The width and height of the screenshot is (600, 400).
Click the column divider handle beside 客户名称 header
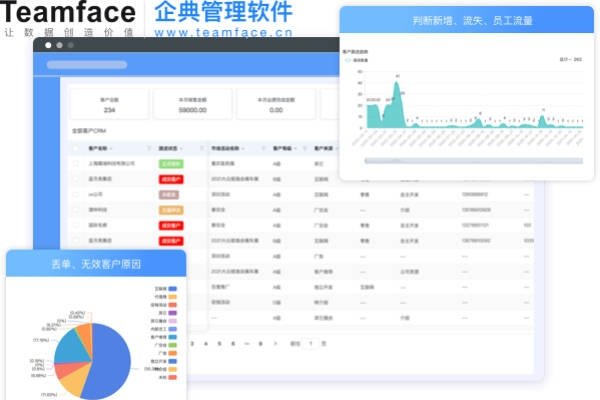149,149
